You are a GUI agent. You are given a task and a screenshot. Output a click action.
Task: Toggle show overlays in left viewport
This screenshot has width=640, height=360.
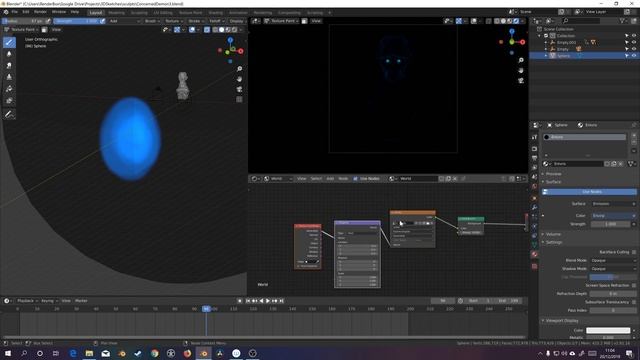coord(192,29)
